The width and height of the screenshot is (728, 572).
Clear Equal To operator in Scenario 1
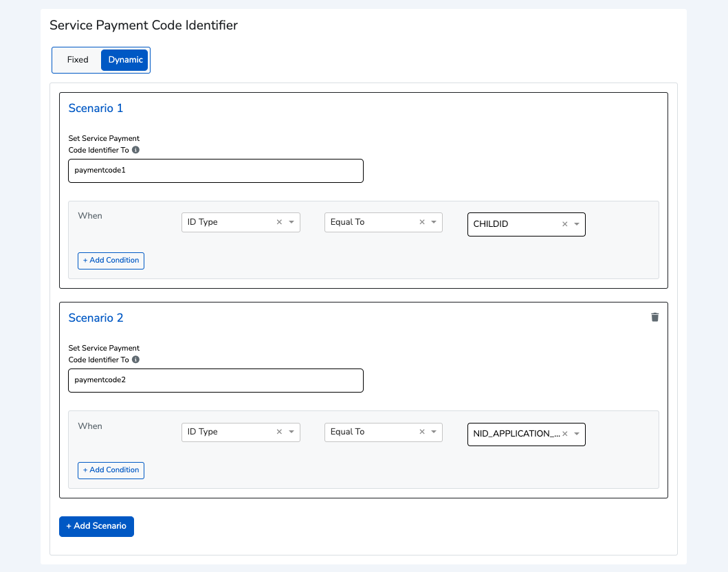(422, 222)
